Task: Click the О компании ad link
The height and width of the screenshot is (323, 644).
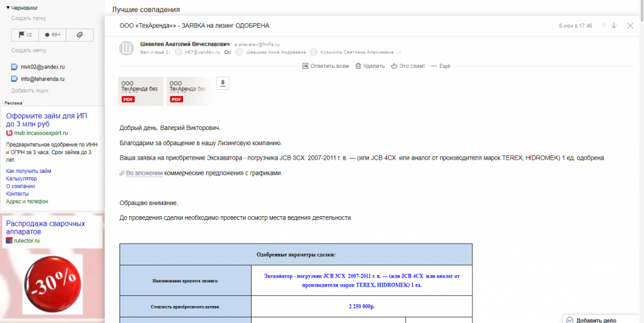Action: click(21, 187)
